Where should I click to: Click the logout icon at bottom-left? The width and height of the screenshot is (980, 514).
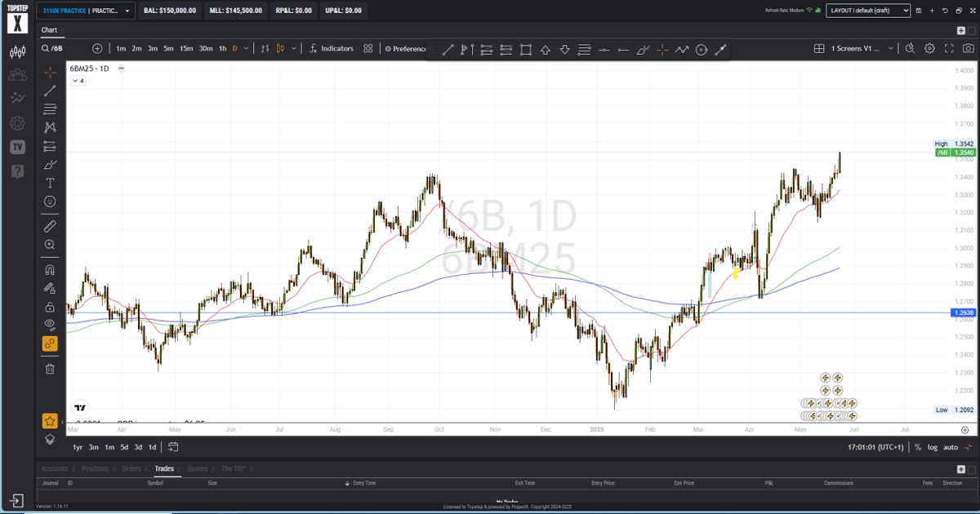[17, 499]
